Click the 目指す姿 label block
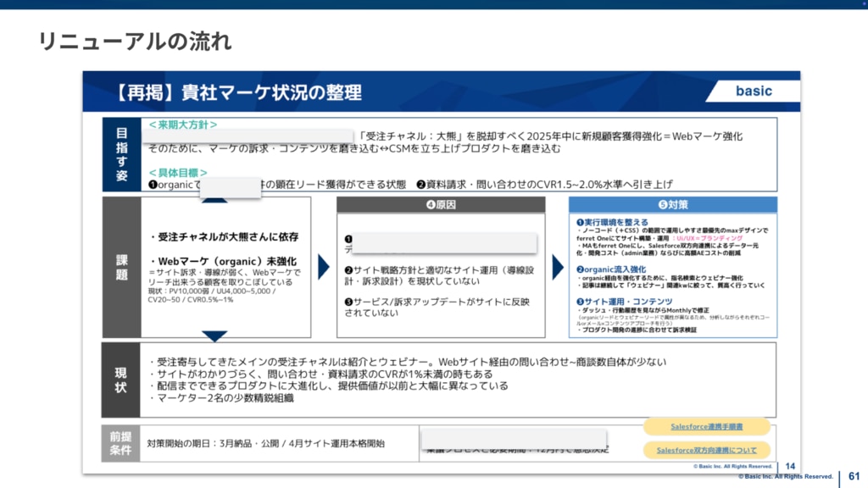 (x=122, y=154)
